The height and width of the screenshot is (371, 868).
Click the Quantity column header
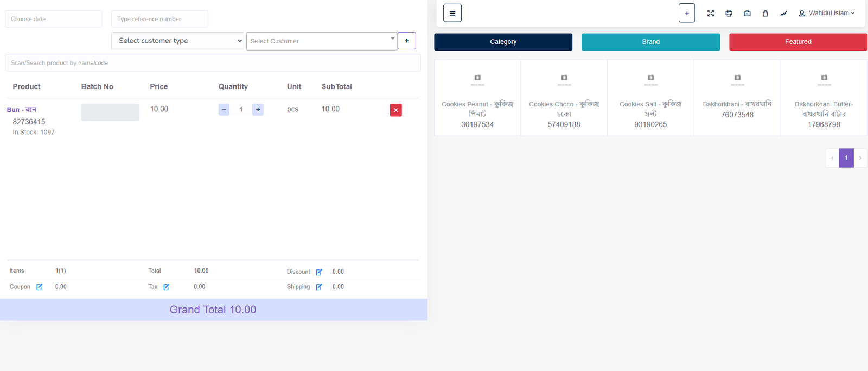(233, 86)
